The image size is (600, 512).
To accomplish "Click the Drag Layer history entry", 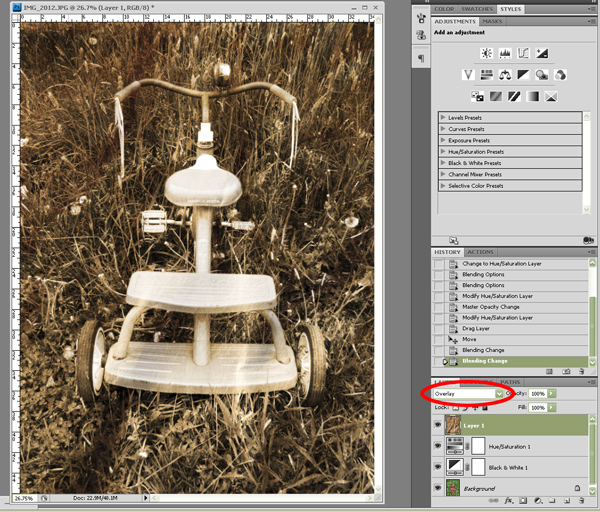I will coord(477,328).
